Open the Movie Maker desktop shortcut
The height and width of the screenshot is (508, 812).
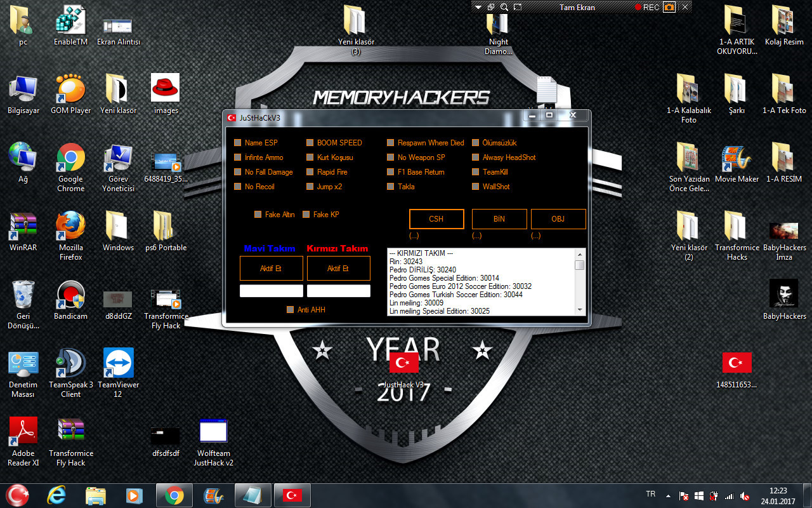[x=737, y=163]
